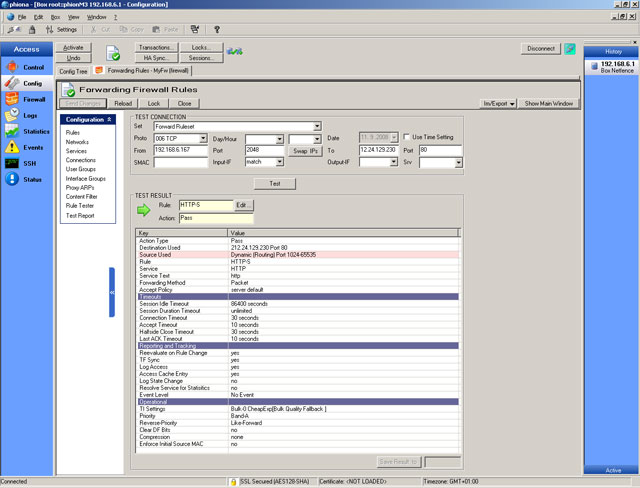
Task: Open the Firewall section icon
Action: tap(12, 99)
